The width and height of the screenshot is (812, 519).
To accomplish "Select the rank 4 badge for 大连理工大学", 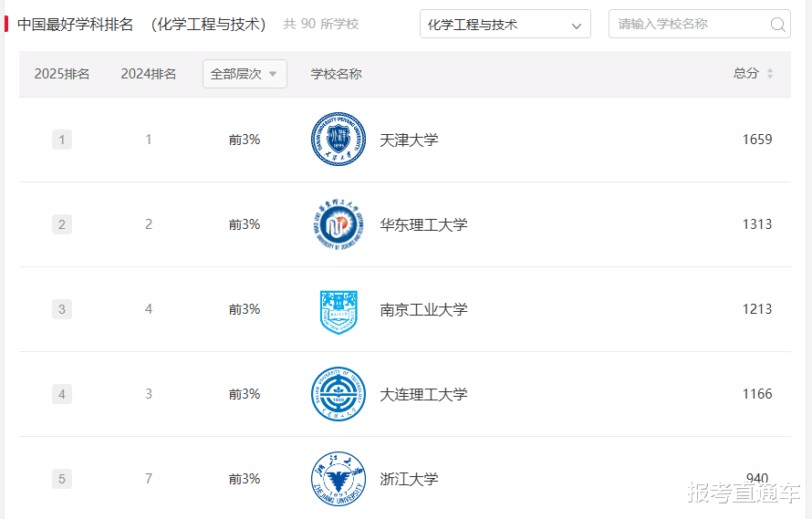I will [x=62, y=395].
